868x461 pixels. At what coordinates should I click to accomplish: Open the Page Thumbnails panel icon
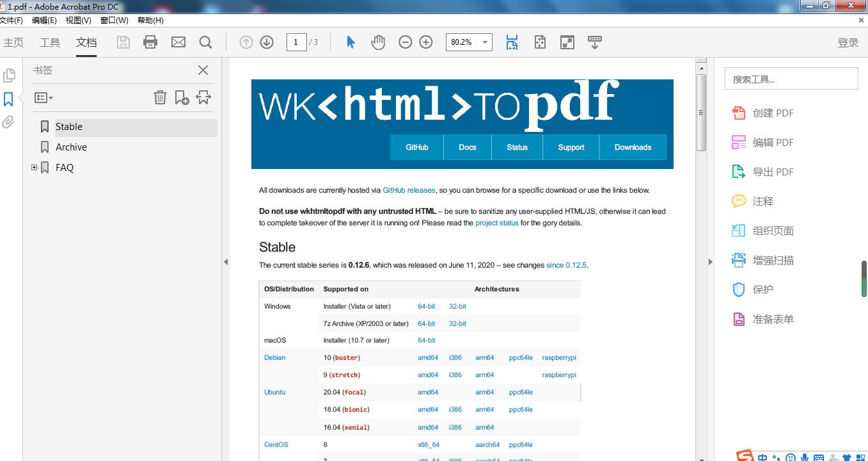click(x=9, y=76)
